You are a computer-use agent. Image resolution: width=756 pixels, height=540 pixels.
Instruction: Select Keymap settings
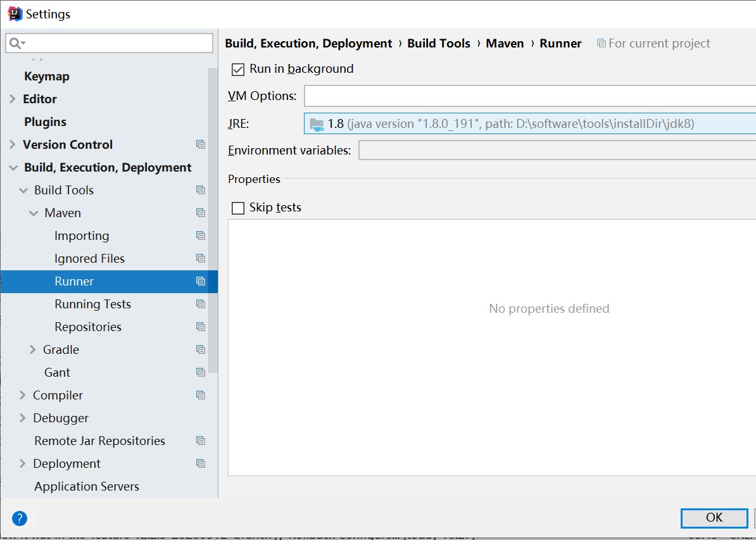point(47,76)
